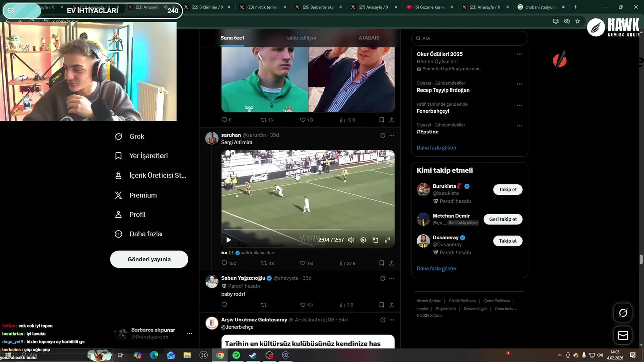Bookmark this page with star icon

coord(578,21)
